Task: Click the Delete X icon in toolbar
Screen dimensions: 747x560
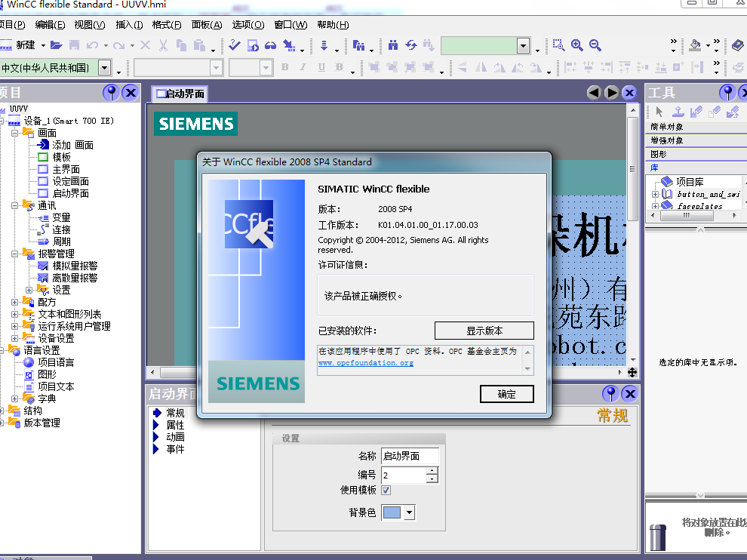Action: click(146, 45)
